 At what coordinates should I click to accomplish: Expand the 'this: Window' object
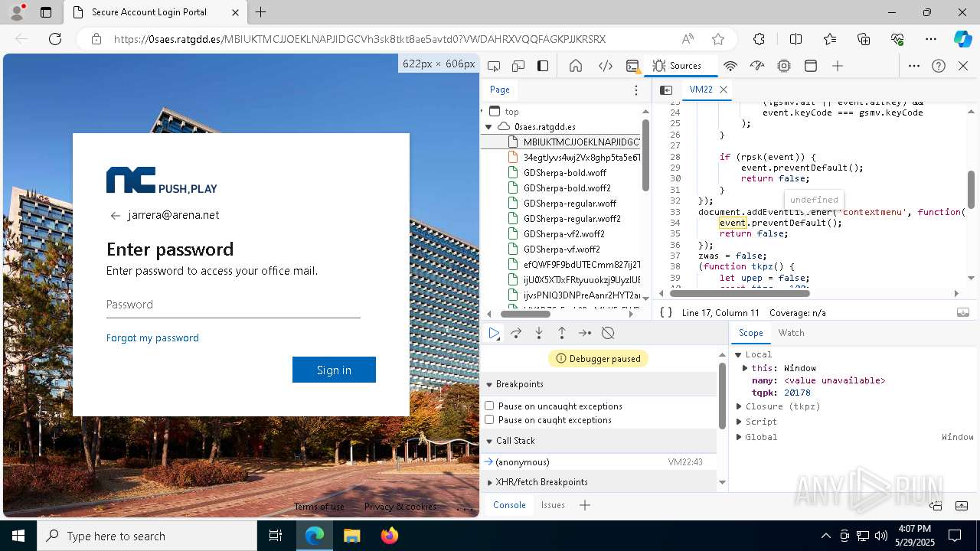745,368
